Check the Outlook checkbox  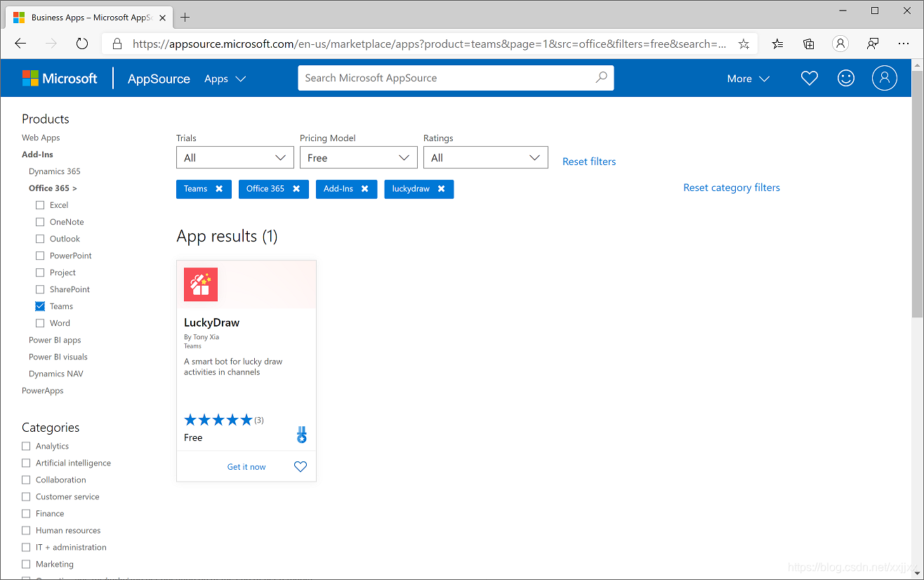(x=40, y=239)
